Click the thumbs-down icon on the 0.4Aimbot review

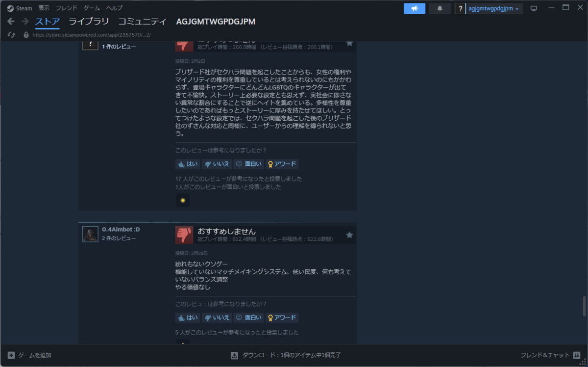tap(184, 235)
